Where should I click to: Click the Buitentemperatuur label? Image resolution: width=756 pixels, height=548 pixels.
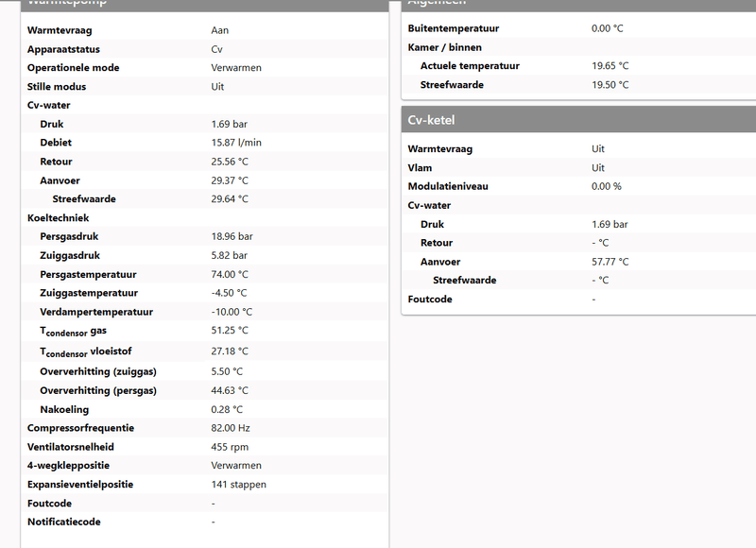click(453, 28)
